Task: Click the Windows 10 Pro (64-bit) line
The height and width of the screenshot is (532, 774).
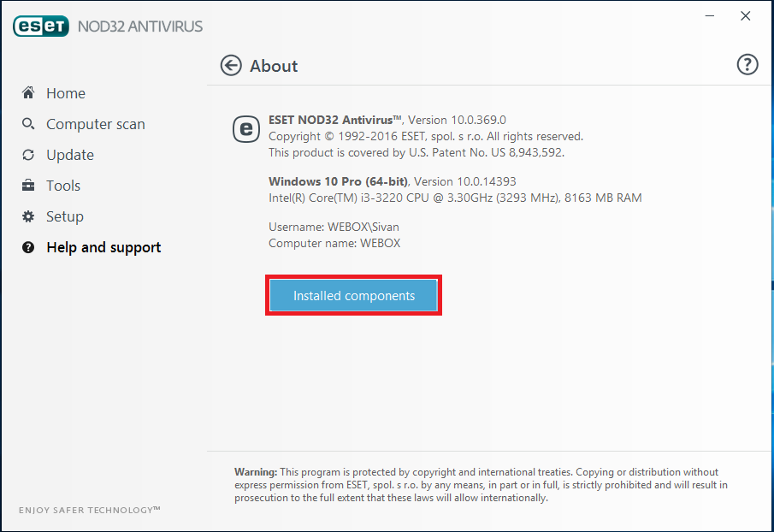Action: 392,181
